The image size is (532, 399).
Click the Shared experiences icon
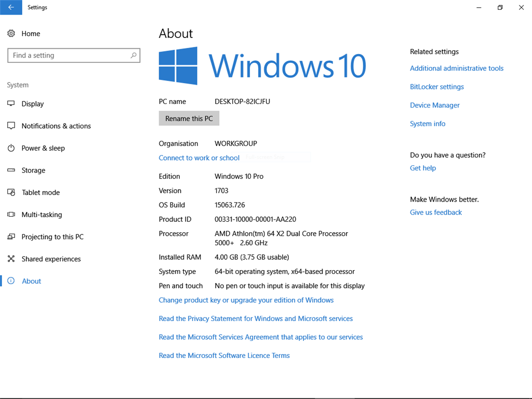point(11,259)
